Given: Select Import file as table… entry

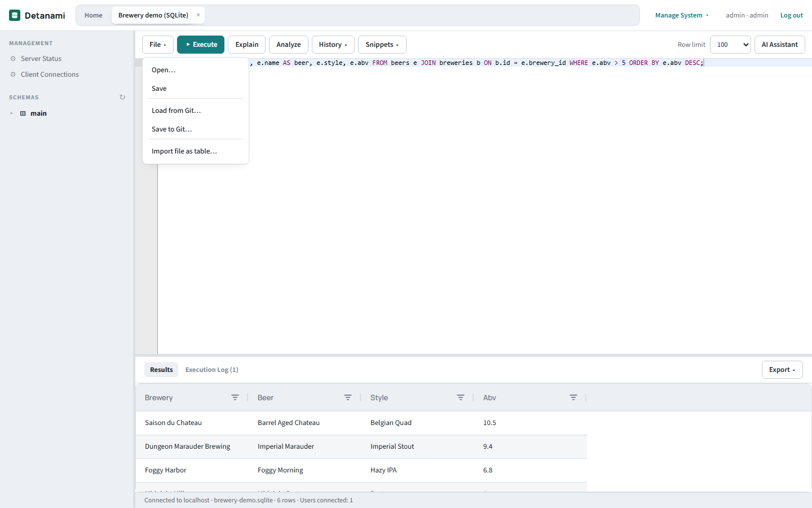Looking at the screenshot, I should point(196,151).
